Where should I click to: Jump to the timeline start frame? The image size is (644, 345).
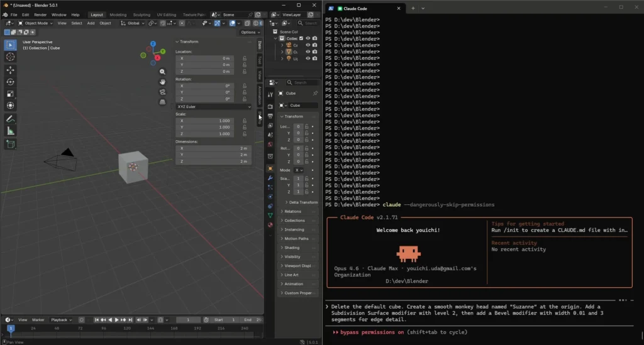(96, 320)
